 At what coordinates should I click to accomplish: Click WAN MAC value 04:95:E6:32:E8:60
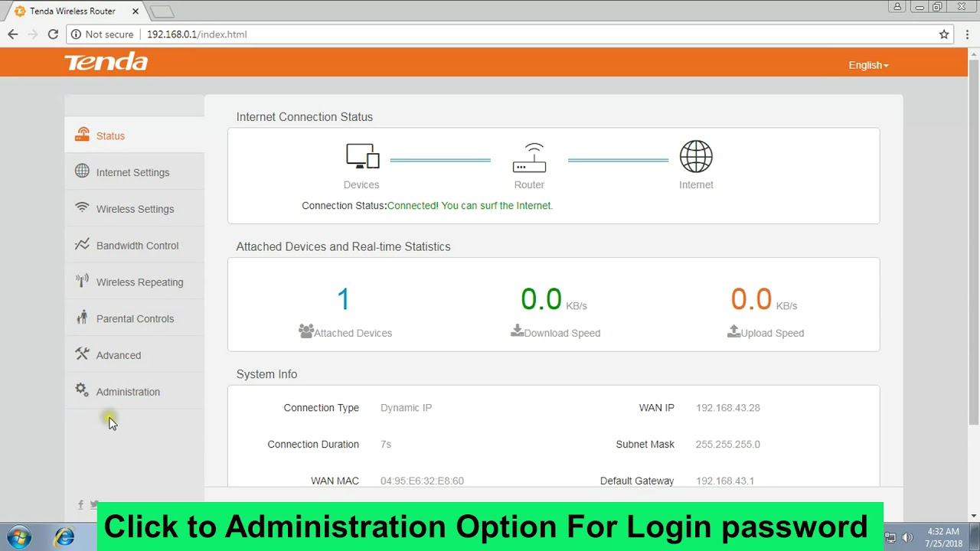[422, 481]
